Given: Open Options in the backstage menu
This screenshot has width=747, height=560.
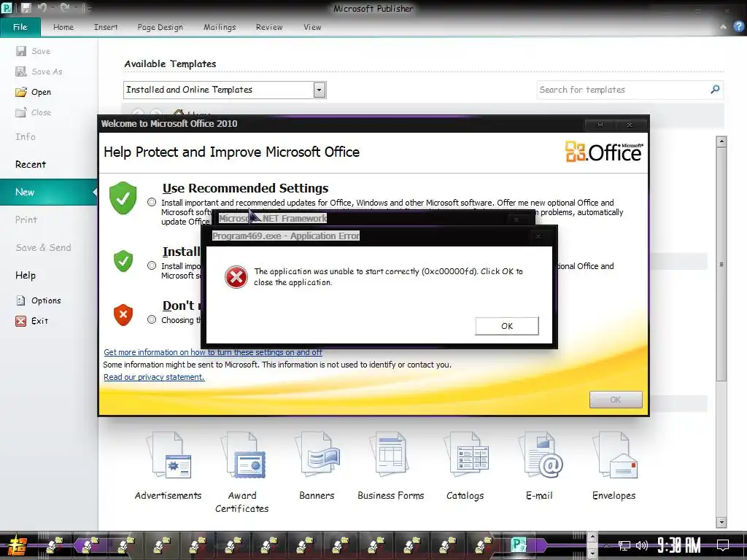Looking at the screenshot, I should pos(39,300).
